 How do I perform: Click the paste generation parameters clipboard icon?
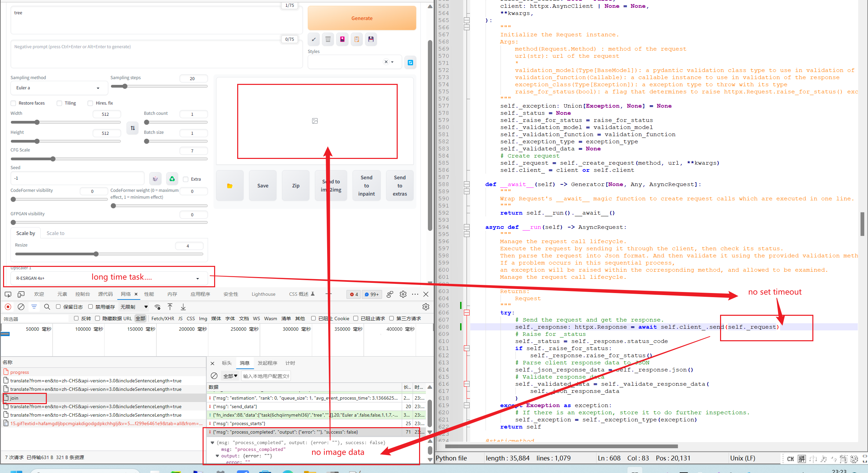coord(356,39)
